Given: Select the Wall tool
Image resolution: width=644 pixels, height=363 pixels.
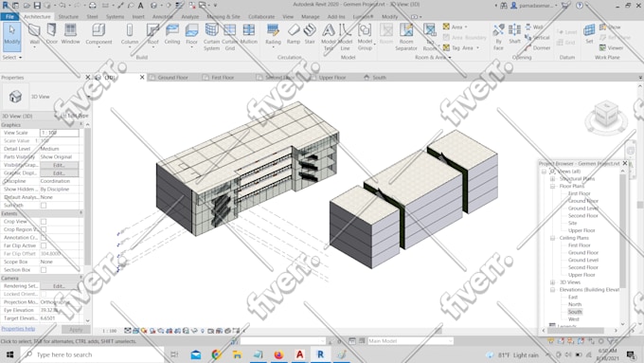Looking at the screenshot, I should click(x=34, y=34).
